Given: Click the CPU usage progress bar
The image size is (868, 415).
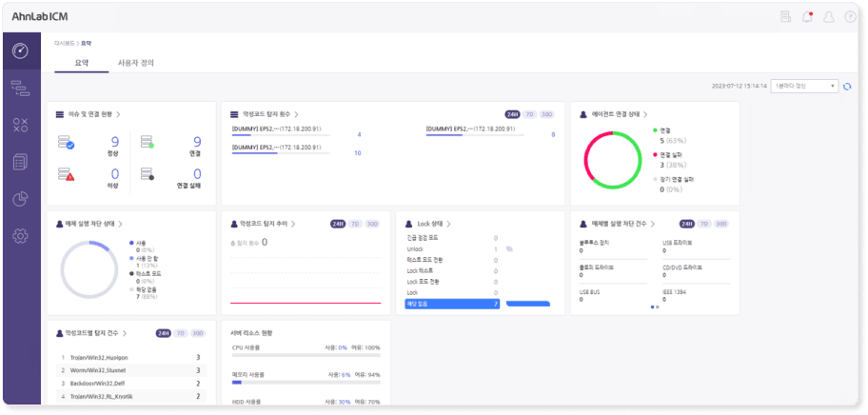Looking at the screenshot, I should pos(306,356).
